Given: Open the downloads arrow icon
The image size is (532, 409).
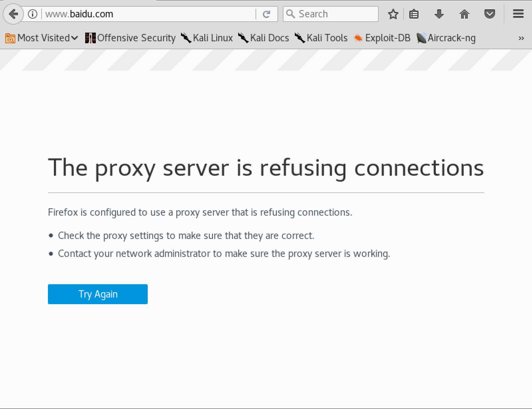Looking at the screenshot, I should pyautogui.click(x=439, y=14).
